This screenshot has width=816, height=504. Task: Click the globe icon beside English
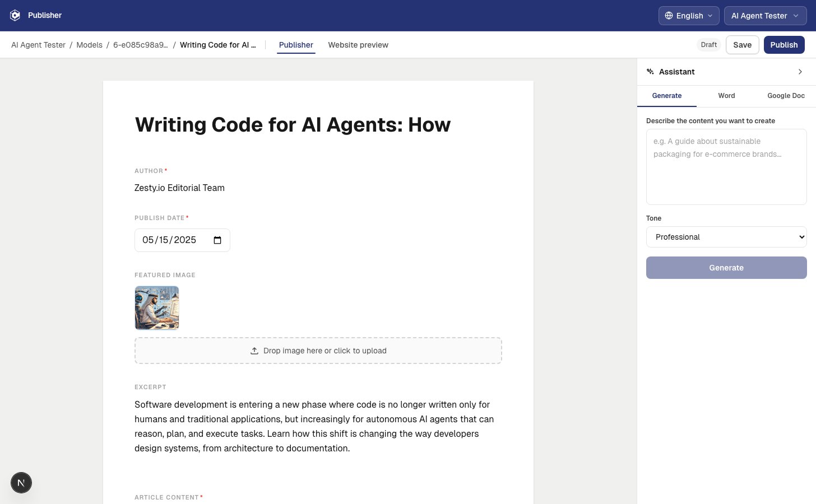669,15
